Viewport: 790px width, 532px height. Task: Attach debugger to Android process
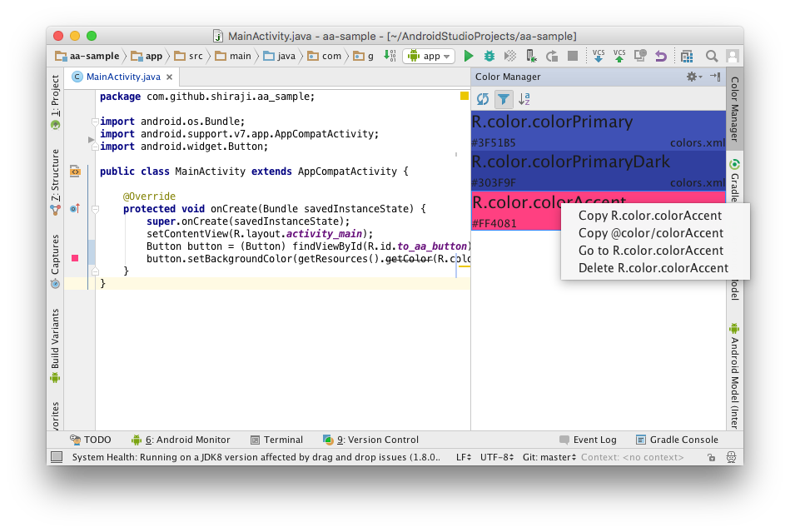tap(530, 56)
